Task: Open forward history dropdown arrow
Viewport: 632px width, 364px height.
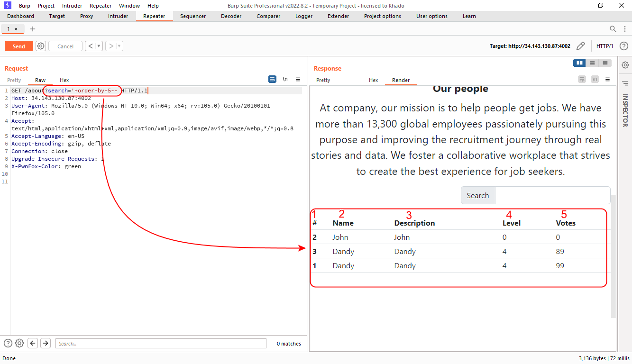Action: tap(119, 46)
